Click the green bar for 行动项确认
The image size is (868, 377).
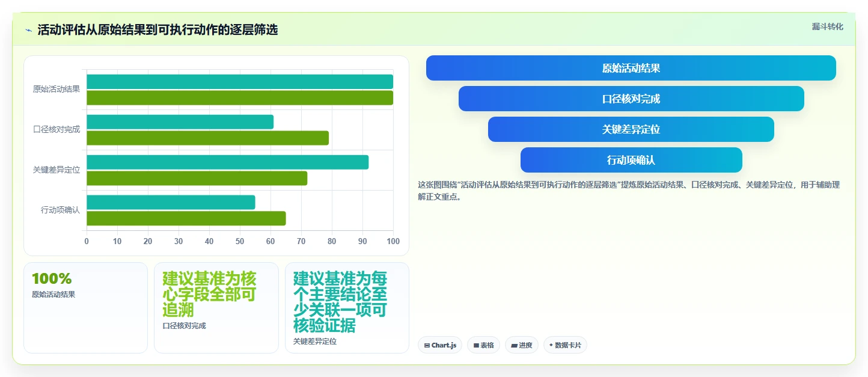point(186,219)
